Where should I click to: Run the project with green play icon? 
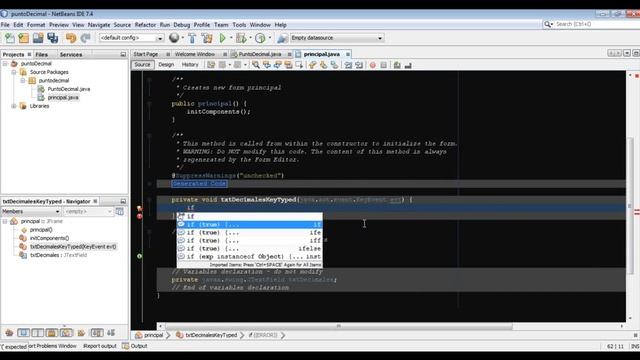click(222, 38)
